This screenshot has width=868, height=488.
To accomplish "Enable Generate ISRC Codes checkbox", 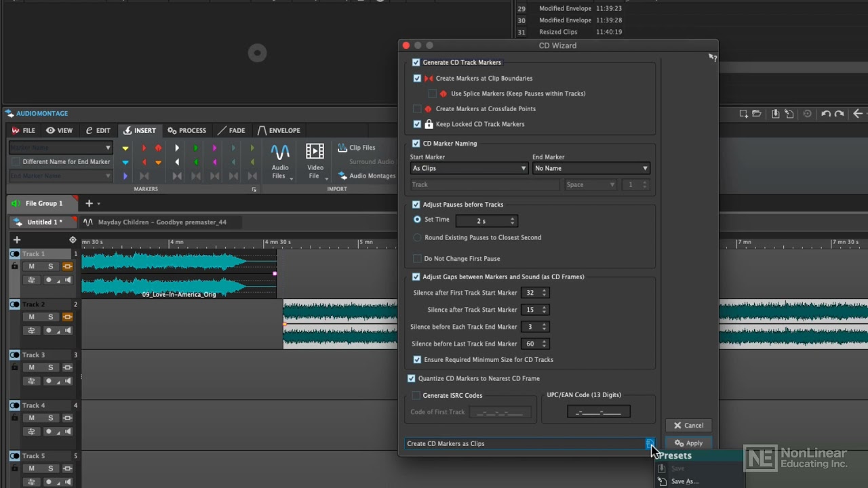I will coord(416,395).
